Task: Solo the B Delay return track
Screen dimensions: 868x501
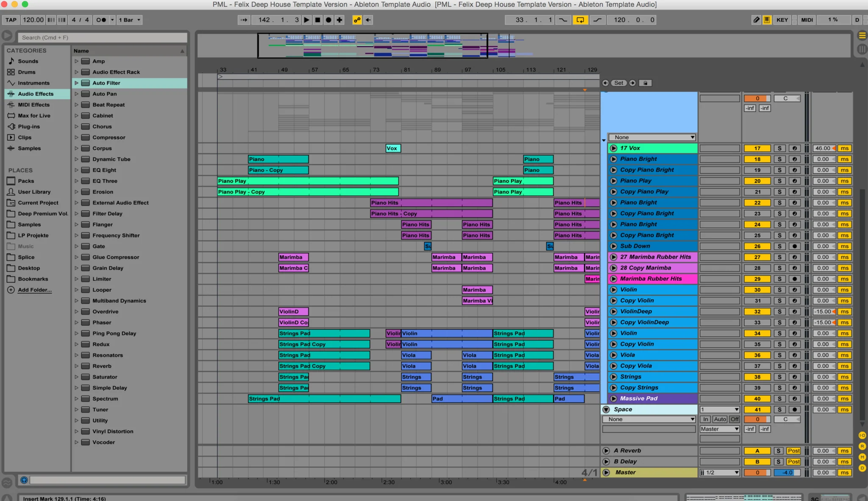Action: [778, 462]
